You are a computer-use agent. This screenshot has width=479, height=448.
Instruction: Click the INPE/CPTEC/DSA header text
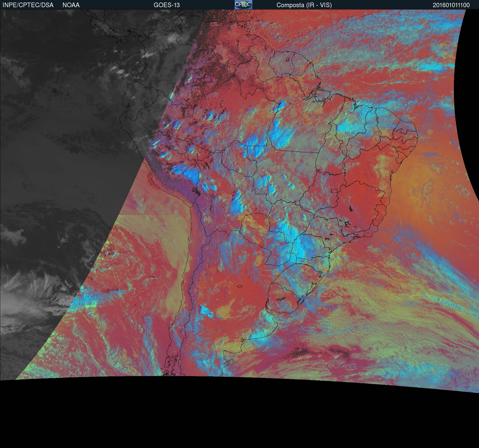pos(28,5)
